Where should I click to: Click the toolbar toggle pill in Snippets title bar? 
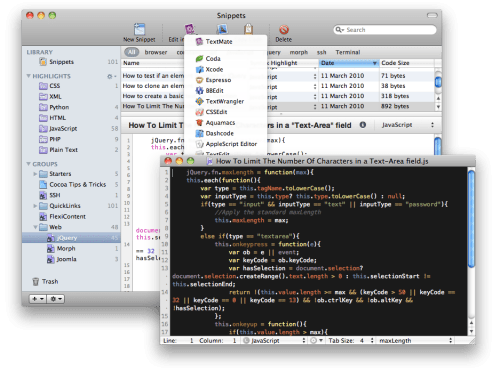tap(432, 15)
